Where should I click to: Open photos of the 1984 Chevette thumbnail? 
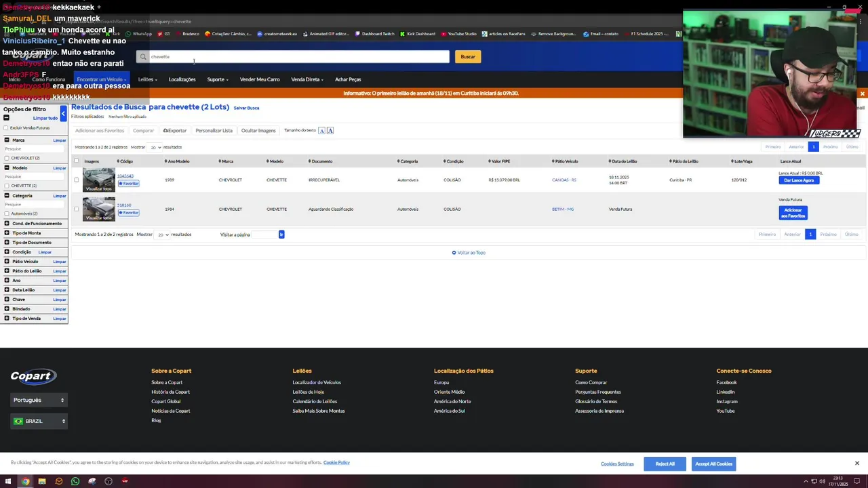pyautogui.click(x=99, y=209)
